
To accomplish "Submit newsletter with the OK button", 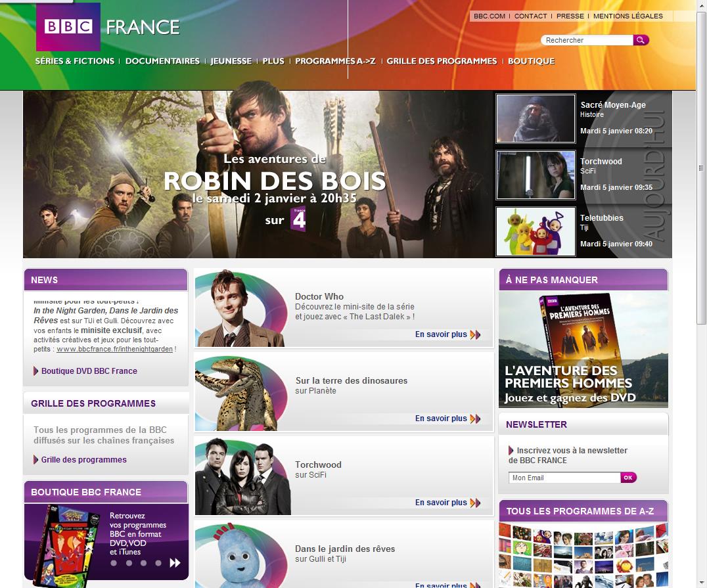I will (x=628, y=478).
